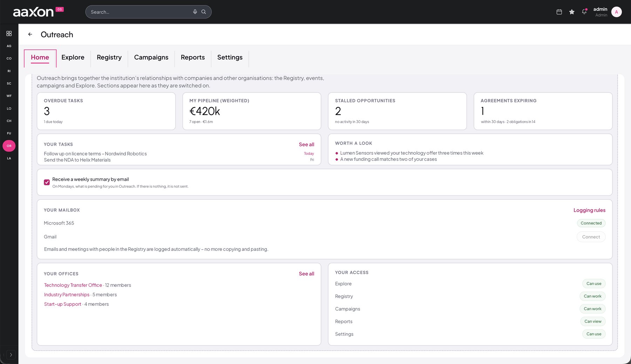
Task: Switch to the Reports tab
Action: click(193, 57)
